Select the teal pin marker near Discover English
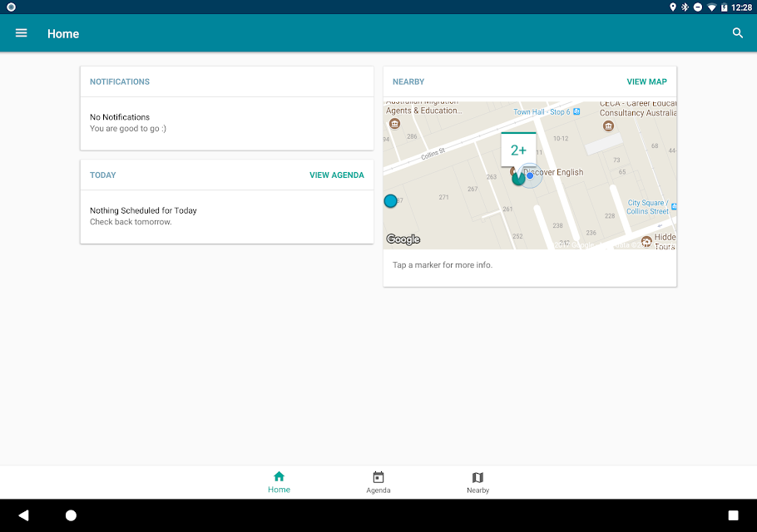 518,178
